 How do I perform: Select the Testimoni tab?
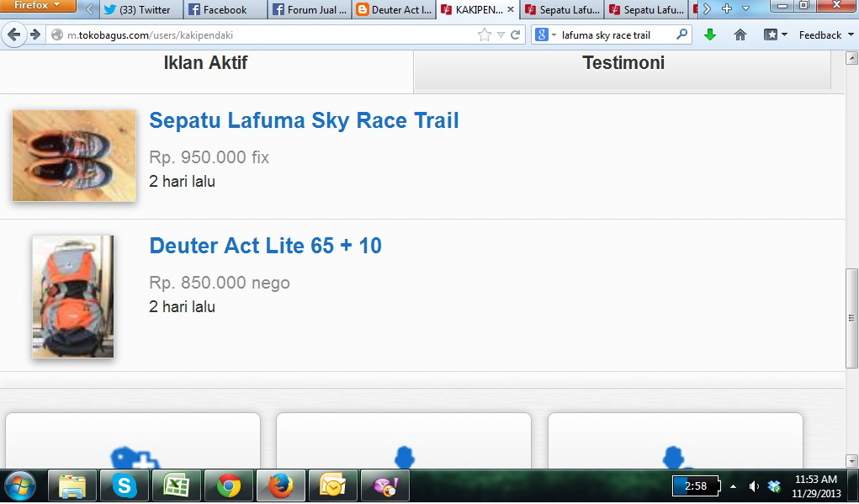623,63
